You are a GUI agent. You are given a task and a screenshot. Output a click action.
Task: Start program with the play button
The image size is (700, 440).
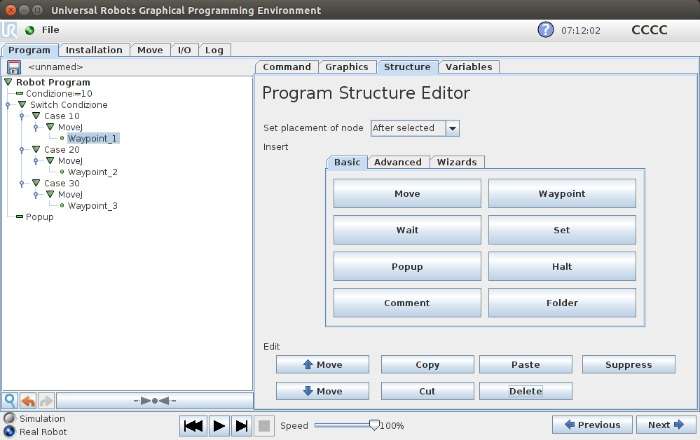[x=219, y=426]
